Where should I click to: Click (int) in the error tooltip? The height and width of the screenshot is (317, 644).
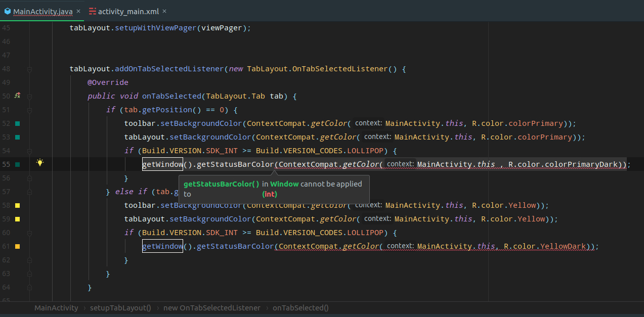[270, 194]
